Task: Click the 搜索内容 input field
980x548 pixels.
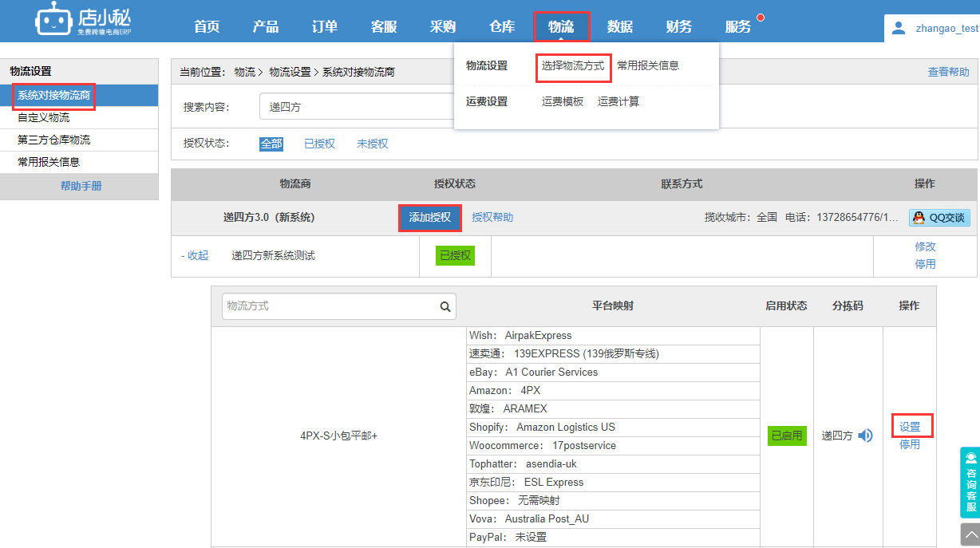Action: click(357, 107)
